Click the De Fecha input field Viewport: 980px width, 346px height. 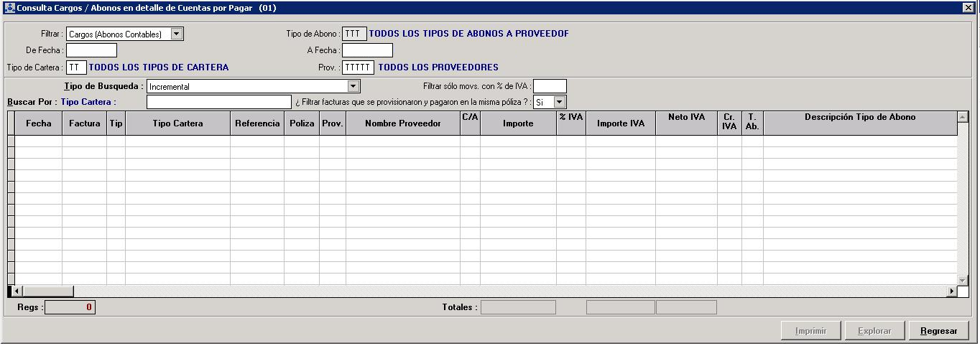(x=91, y=50)
